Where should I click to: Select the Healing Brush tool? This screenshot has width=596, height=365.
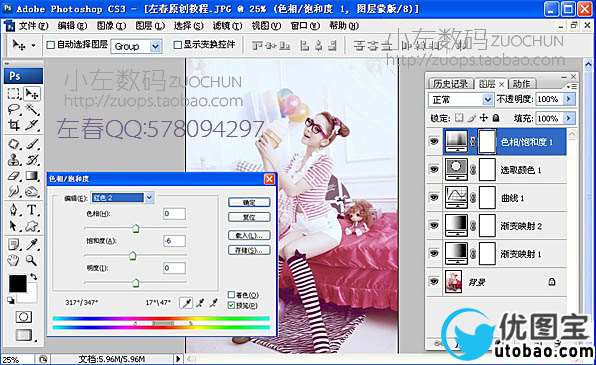[x=14, y=144]
